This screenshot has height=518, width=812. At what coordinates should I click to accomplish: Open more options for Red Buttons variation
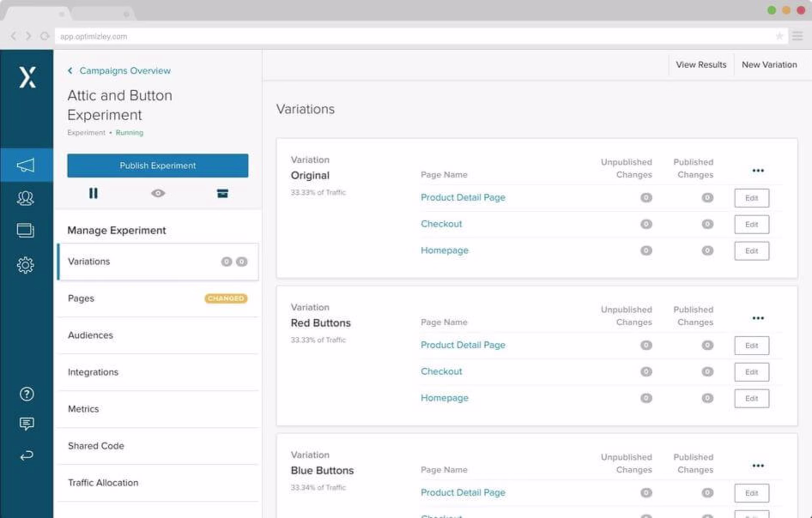pyautogui.click(x=758, y=318)
